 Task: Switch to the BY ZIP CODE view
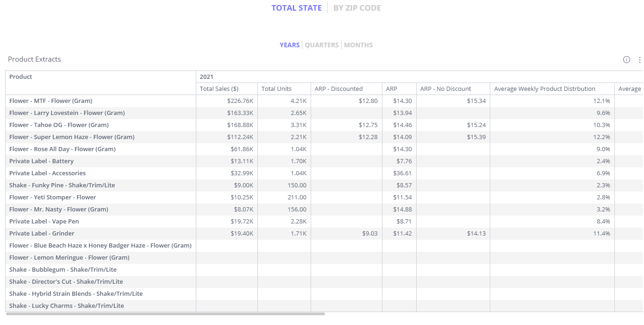tap(357, 8)
